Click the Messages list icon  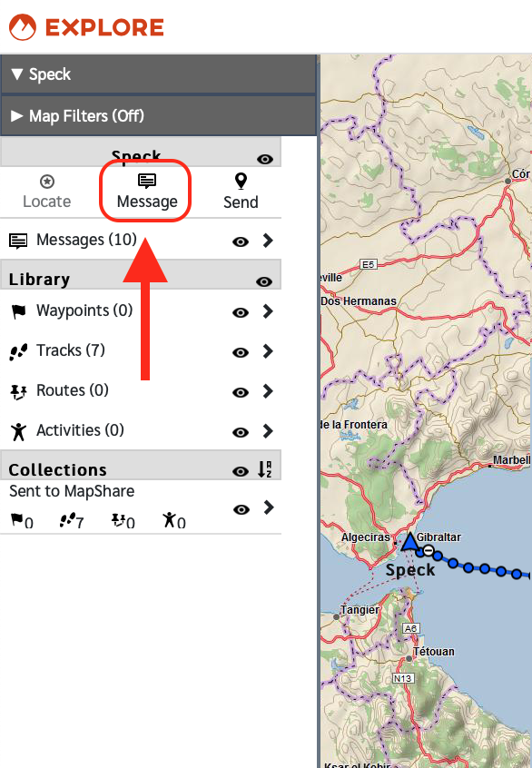point(18,241)
